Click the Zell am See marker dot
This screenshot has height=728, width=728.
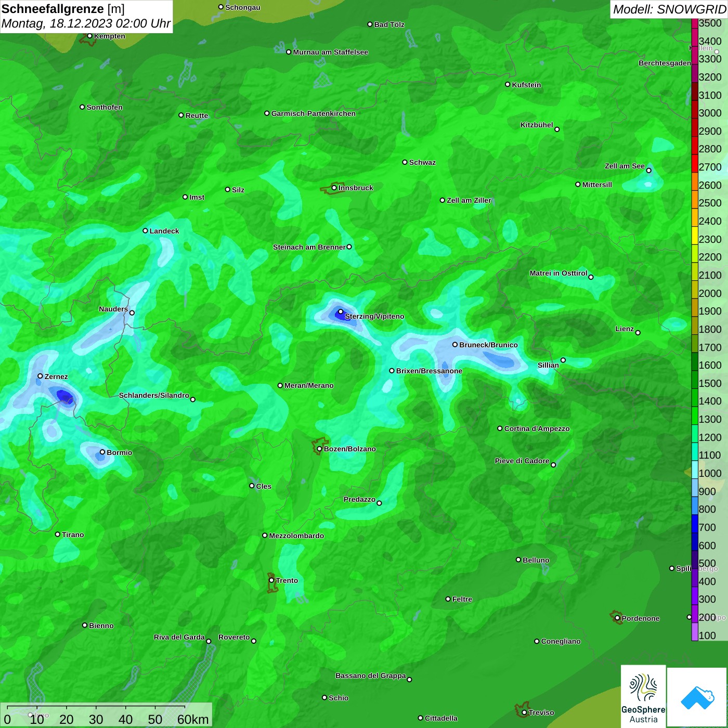point(648,171)
